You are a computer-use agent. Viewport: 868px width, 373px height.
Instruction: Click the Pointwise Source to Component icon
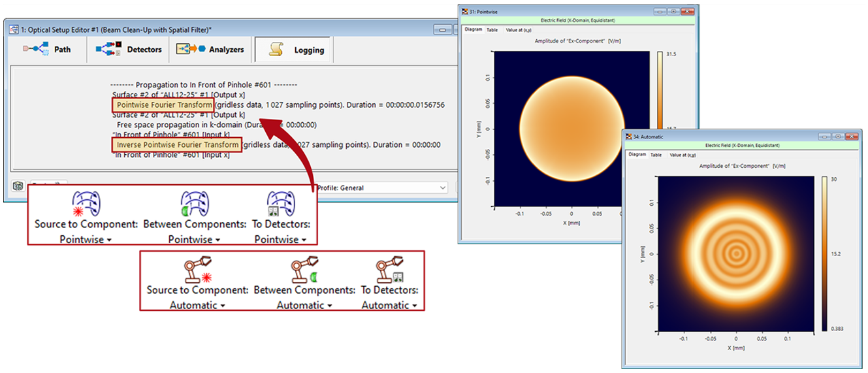[x=86, y=204]
